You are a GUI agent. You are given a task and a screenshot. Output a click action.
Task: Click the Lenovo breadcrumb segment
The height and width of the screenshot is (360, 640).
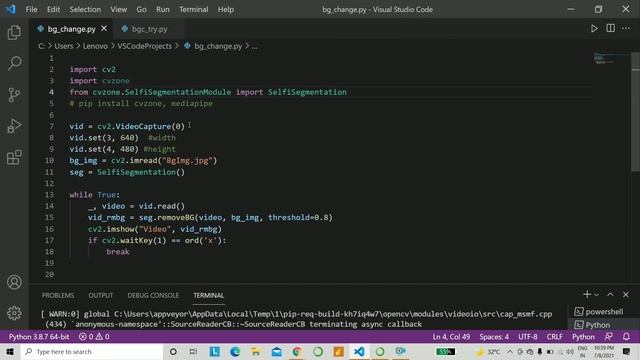95,46
